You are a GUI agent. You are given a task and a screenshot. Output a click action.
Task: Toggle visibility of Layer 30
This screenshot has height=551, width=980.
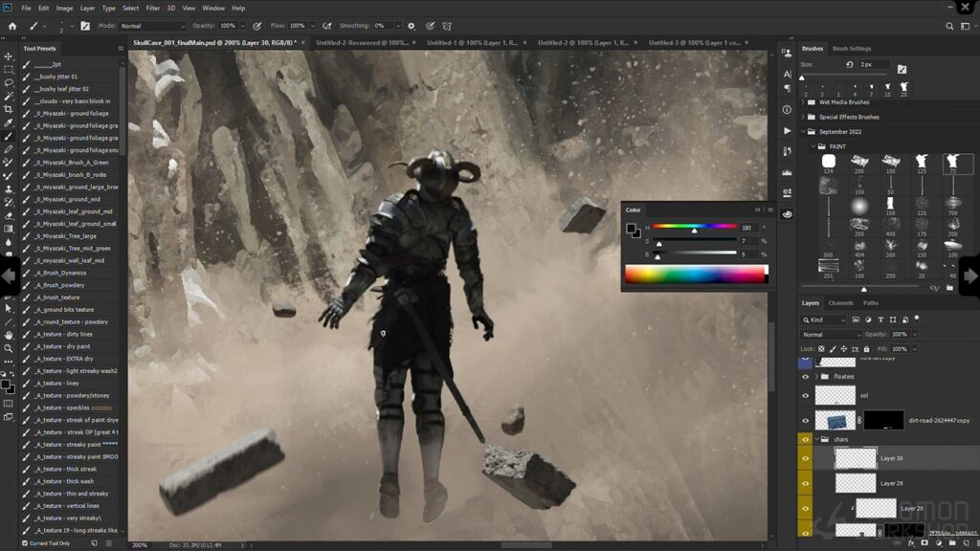click(x=805, y=458)
